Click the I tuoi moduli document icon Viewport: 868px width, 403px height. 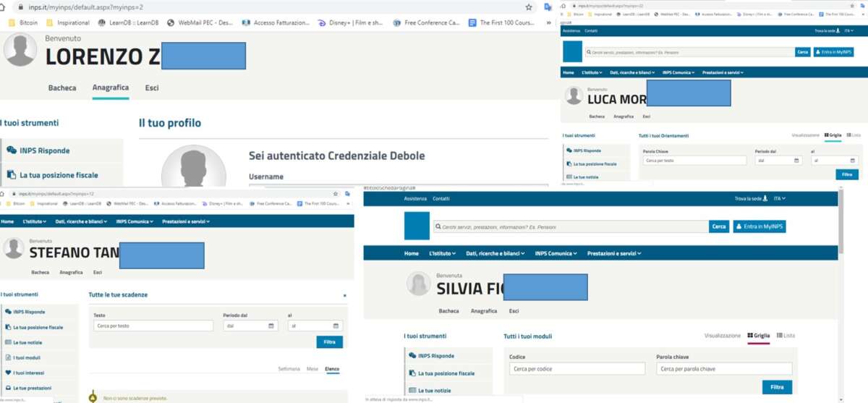pyautogui.click(x=8, y=358)
